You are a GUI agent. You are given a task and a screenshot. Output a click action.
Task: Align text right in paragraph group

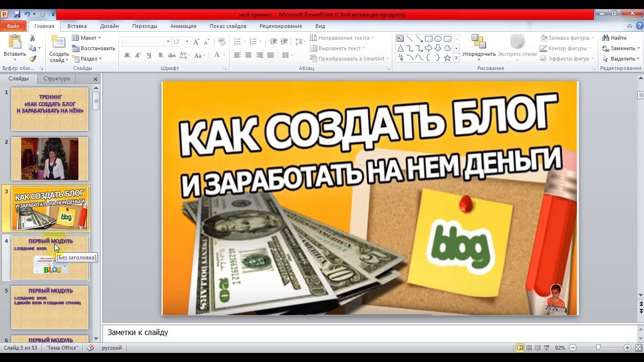(x=260, y=55)
